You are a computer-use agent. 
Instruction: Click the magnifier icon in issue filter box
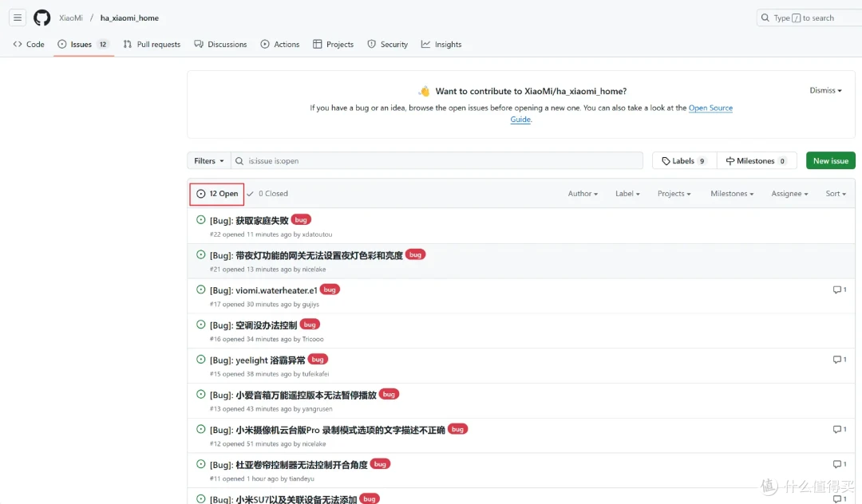pyautogui.click(x=239, y=161)
